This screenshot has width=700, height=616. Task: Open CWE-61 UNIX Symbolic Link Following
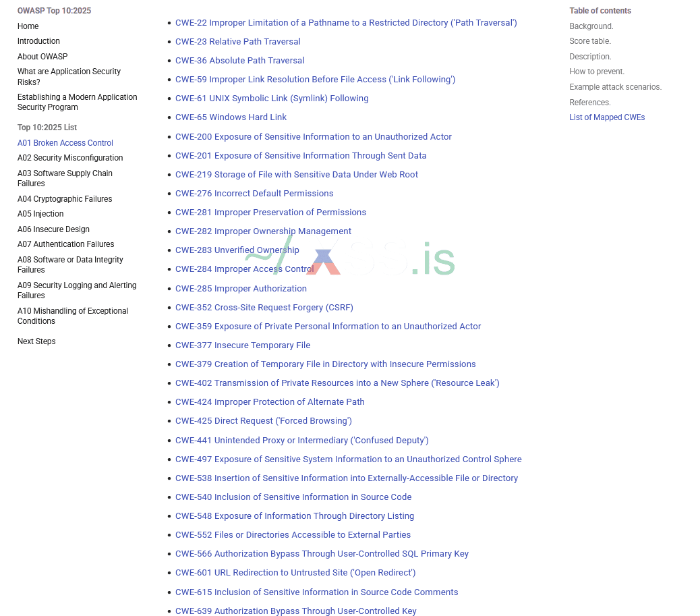[272, 99]
